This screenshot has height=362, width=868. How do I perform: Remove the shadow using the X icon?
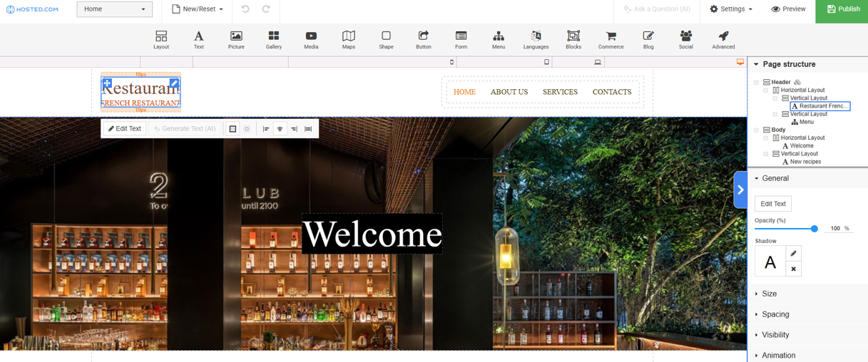point(793,269)
